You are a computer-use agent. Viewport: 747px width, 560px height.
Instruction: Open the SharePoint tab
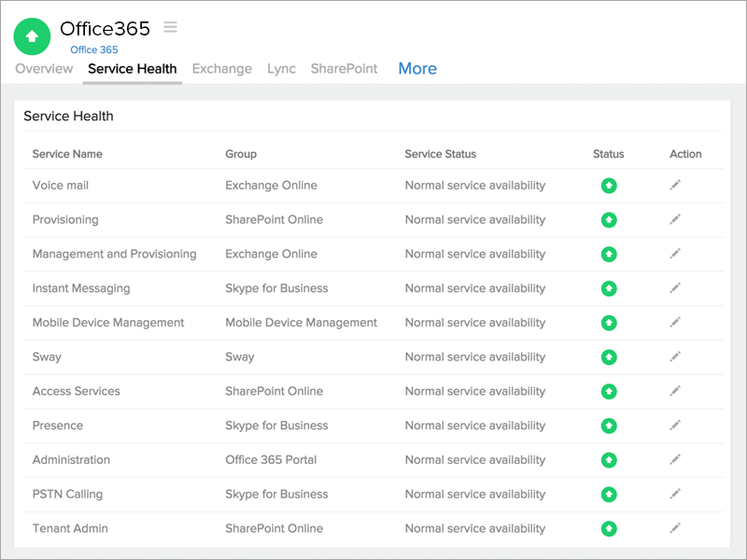tap(344, 68)
